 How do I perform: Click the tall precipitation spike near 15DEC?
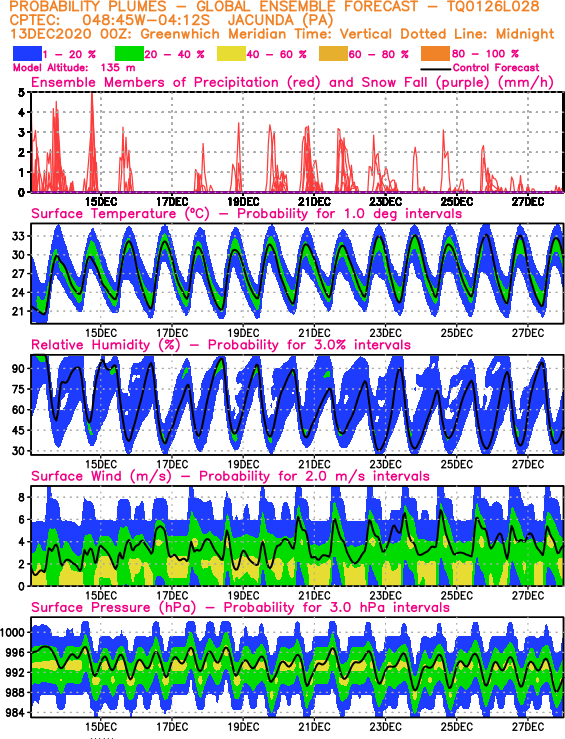click(x=92, y=141)
